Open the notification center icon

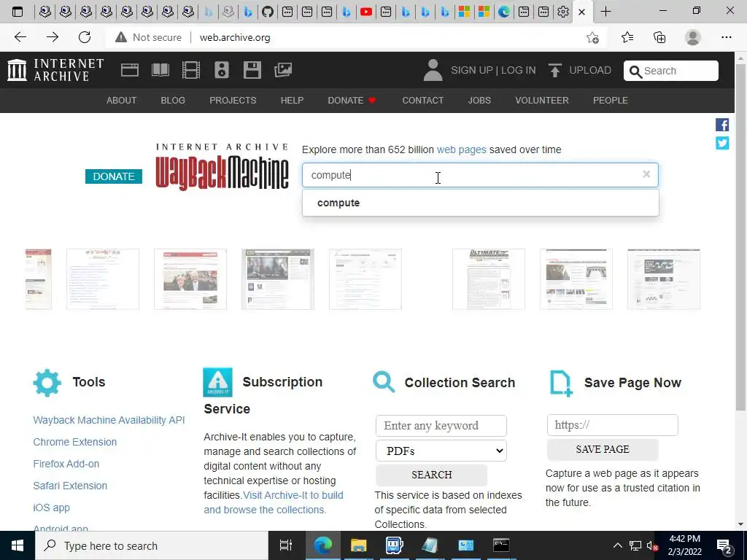coord(724,545)
